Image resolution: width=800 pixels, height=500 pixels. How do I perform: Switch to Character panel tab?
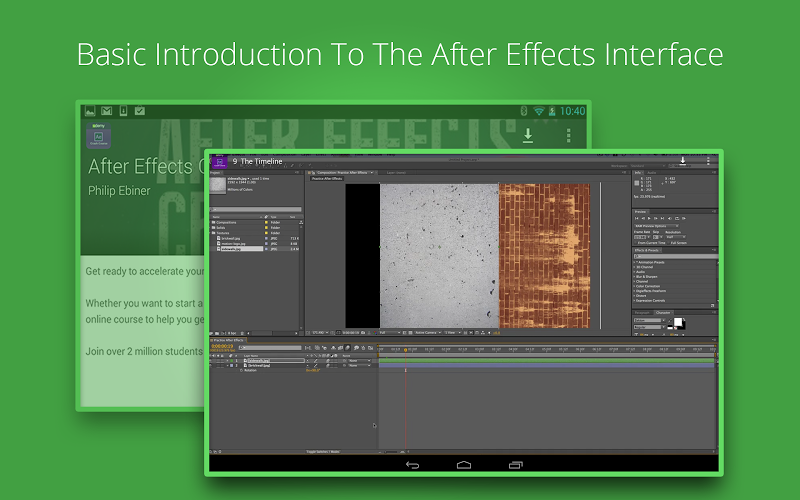[x=663, y=313]
